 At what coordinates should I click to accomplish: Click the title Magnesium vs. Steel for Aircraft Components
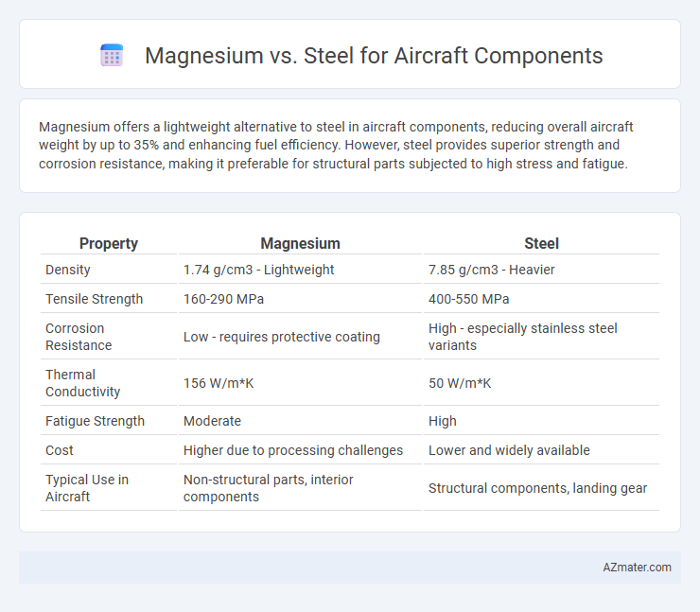point(374,56)
